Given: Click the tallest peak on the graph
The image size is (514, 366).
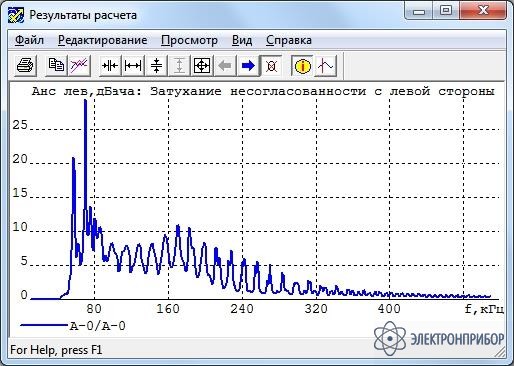Looking at the screenshot, I should point(85,101).
